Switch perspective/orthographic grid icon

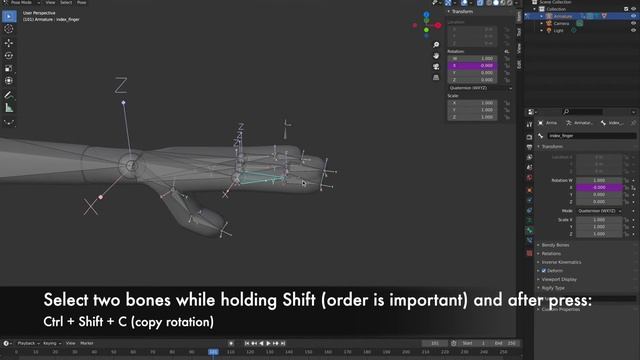tap(436, 78)
